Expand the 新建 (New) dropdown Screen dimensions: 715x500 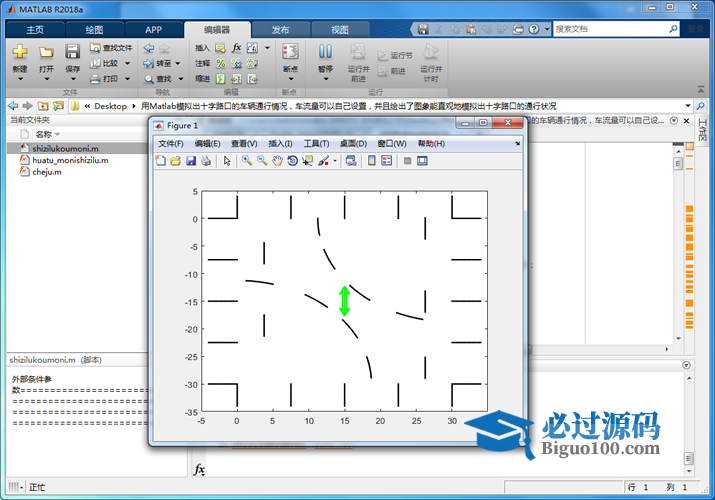click(x=20, y=79)
